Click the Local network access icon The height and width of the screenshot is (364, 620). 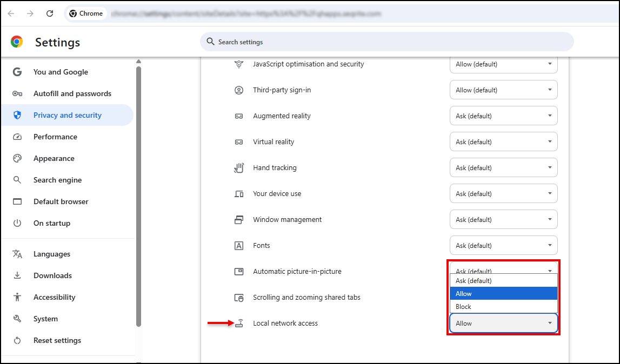[x=239, y=323]
